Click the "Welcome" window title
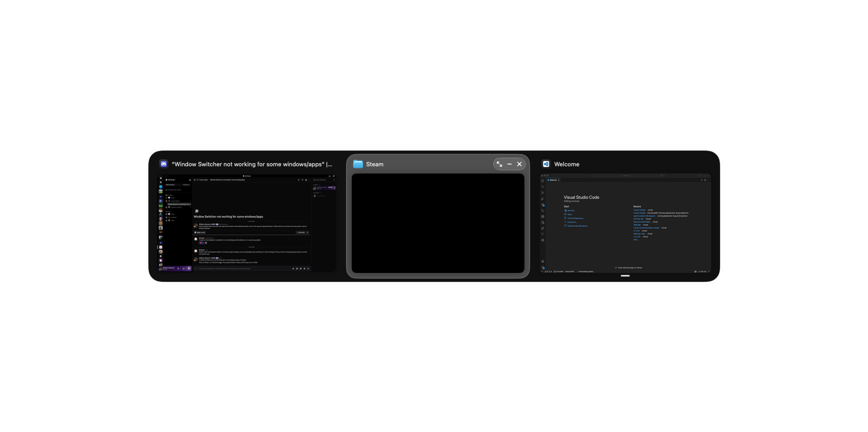This screenshot has height=432, width=868. 567,164
